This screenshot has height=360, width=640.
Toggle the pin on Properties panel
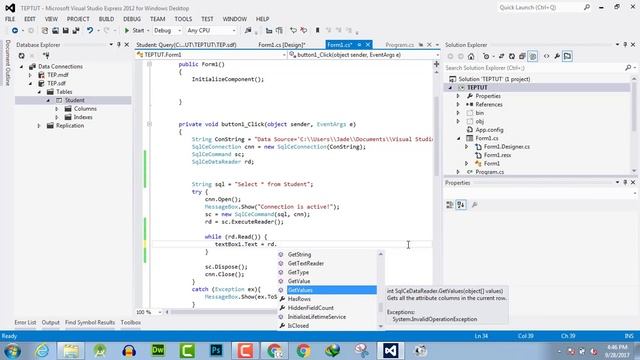click(625, 182)
